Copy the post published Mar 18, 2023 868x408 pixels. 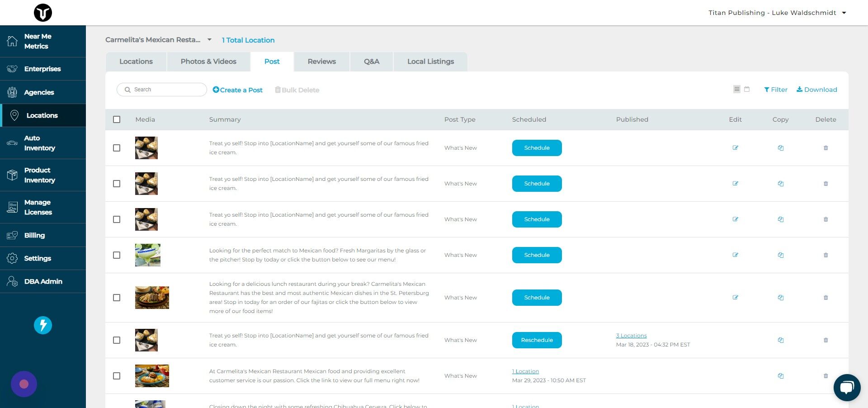tap(781, 340)
